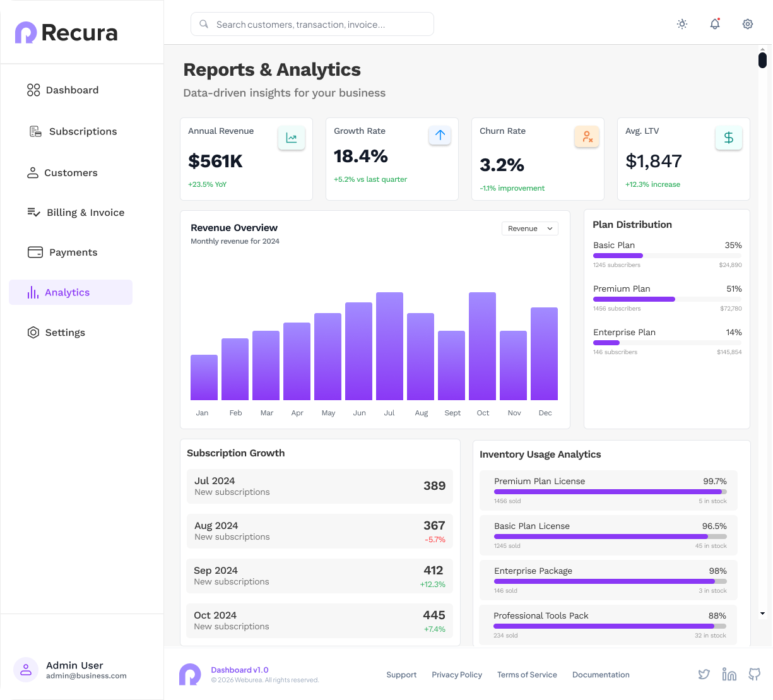
Task: Click the Growth Rate arrow icon
Action: coord(440,134)
